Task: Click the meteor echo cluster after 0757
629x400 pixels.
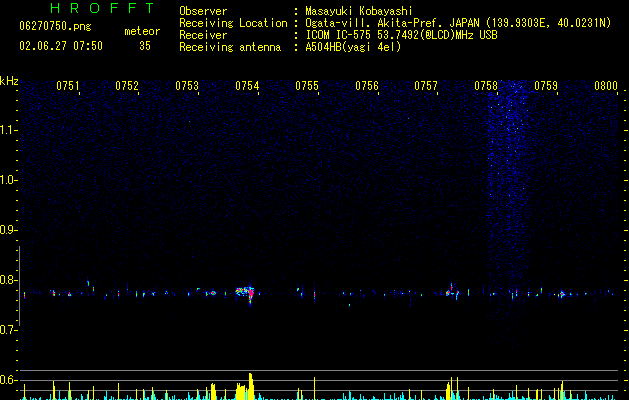Action: click(x=452, y=292)
